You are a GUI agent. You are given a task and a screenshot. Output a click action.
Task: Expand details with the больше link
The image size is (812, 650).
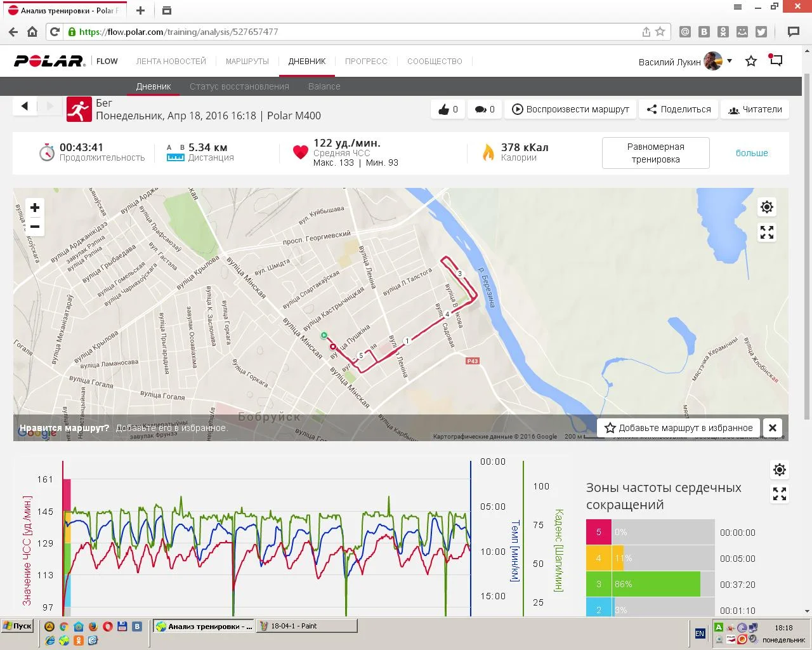[x=752, y=153]
